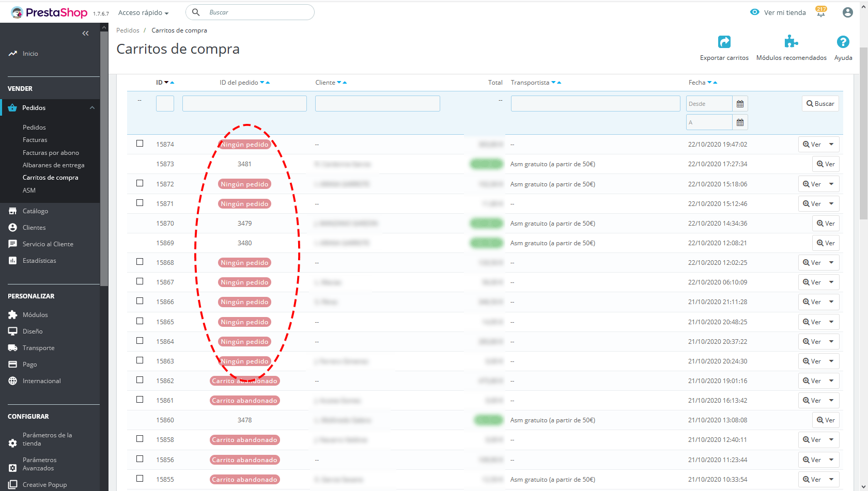Image resolution: width=868 pixels, height=491 pixels.
Task: Tick the checkbox for cart 15866
Action: click(x=139, y=301)
